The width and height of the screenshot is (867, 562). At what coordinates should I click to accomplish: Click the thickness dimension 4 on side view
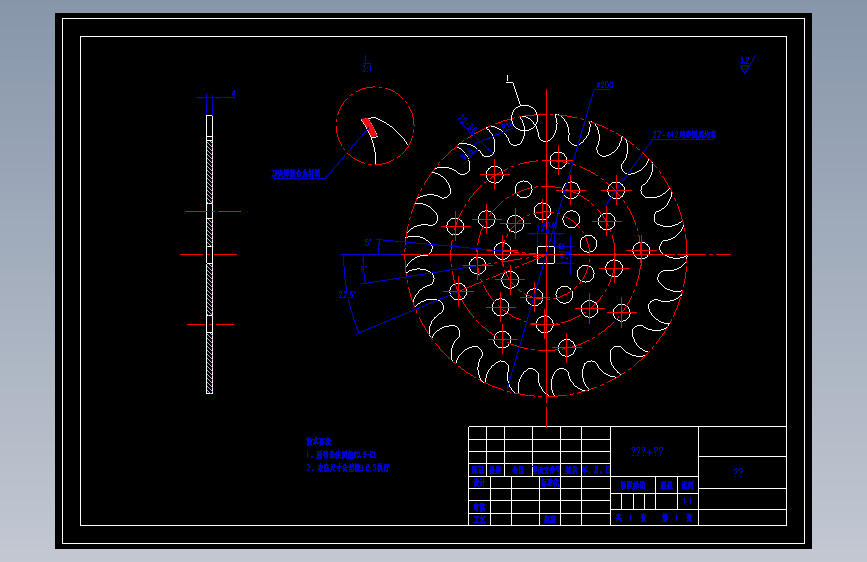[x=233, y=94]
